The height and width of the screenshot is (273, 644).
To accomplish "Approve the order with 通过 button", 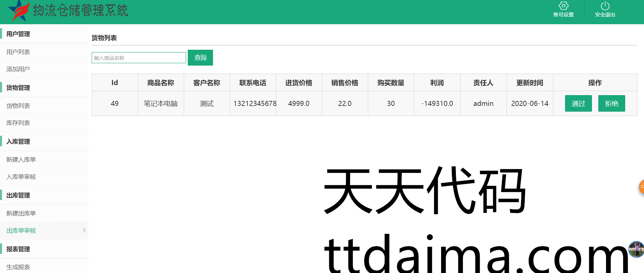I will point(578,104).
